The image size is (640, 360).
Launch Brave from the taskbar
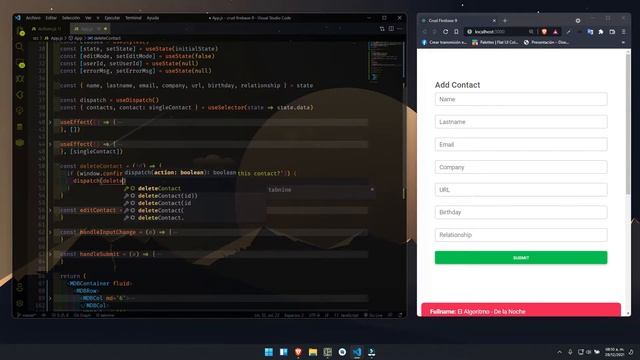[298, 352]
